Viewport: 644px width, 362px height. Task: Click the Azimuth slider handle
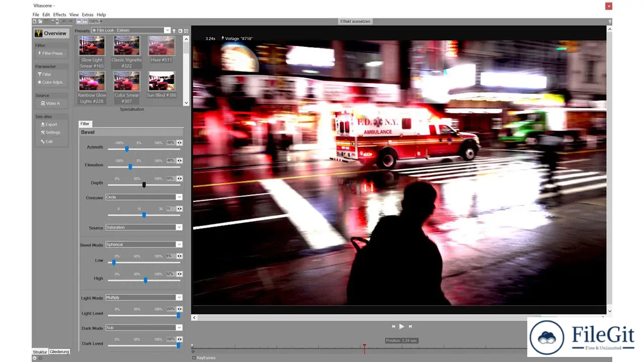point(127,149)
